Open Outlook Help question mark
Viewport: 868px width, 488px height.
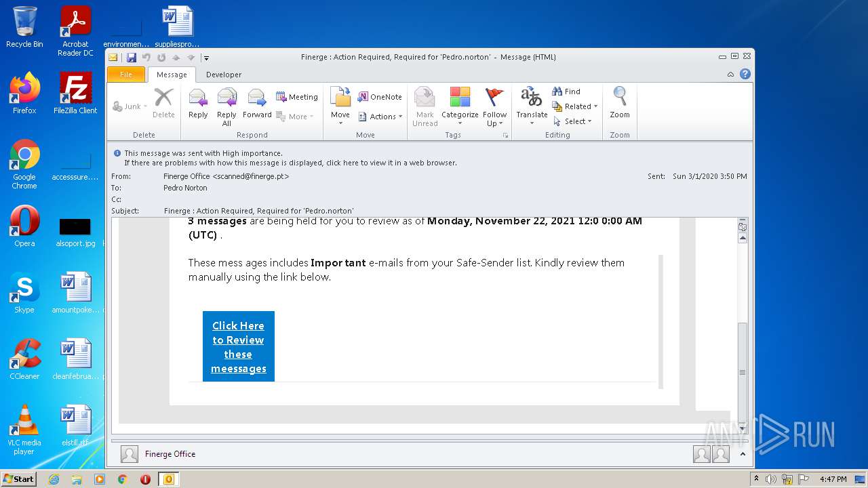[745, 75]
